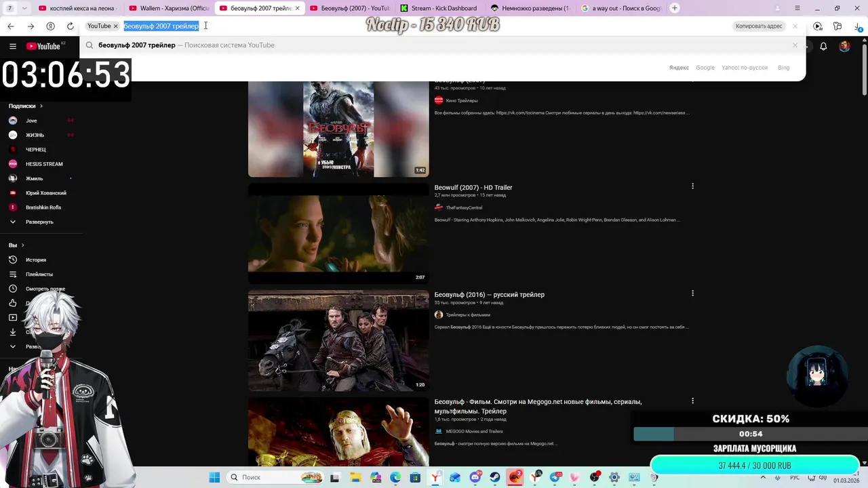Open the History item in sidebar
The height and width of the screenshot is (488, 868).
[36, 260]
